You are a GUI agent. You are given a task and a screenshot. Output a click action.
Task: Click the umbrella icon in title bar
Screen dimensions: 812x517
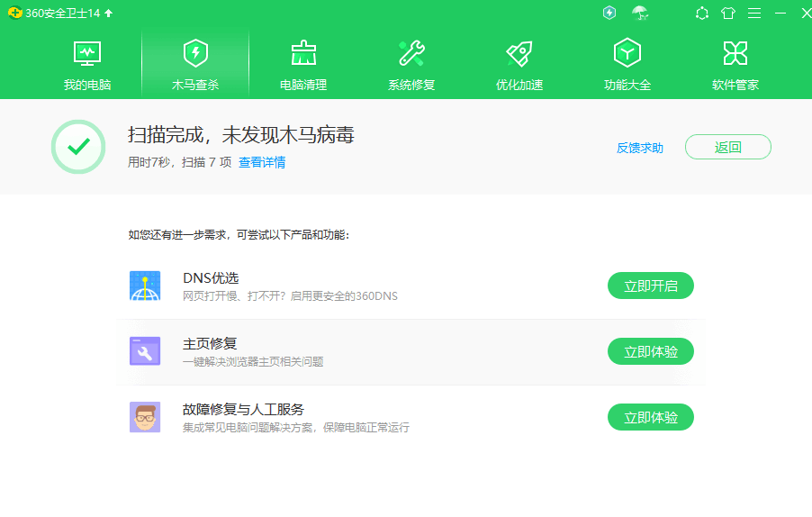[640, 13]
